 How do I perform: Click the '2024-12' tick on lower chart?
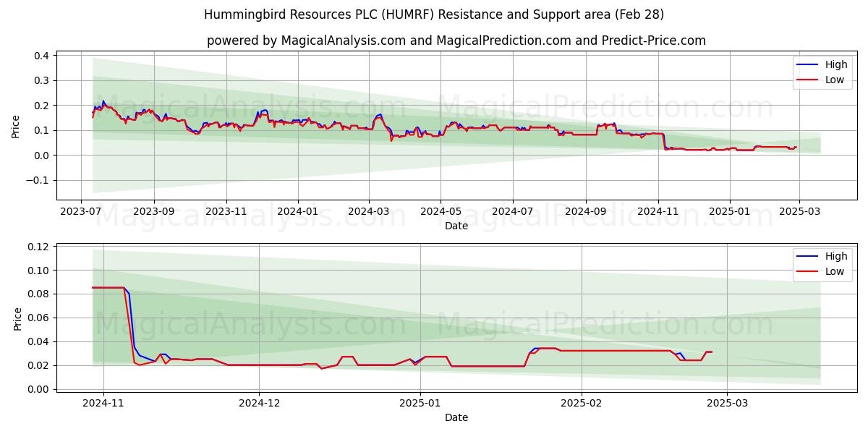click(x=259, y=403)
